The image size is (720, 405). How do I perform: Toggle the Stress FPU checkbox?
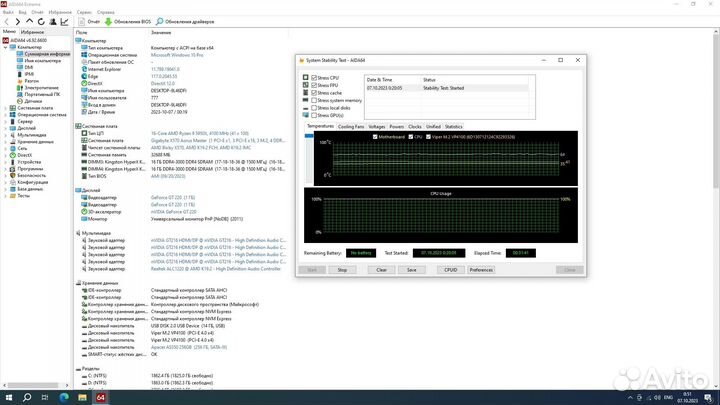coord(314,85)
